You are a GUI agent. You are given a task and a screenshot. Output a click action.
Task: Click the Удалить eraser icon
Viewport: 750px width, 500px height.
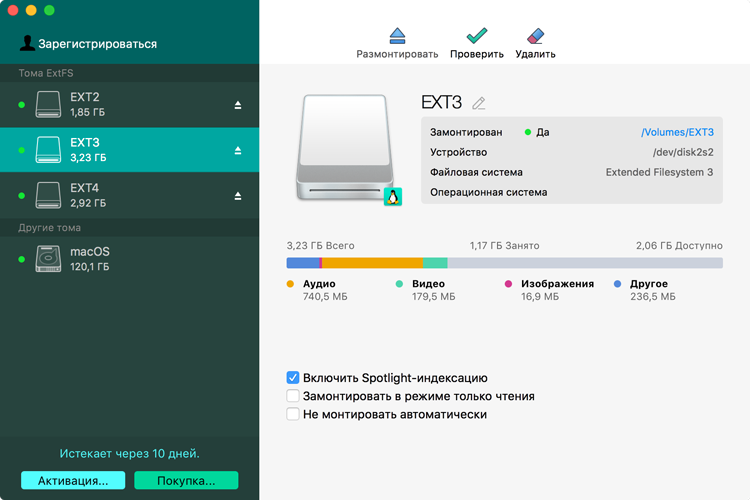click(x=535, y=35)
